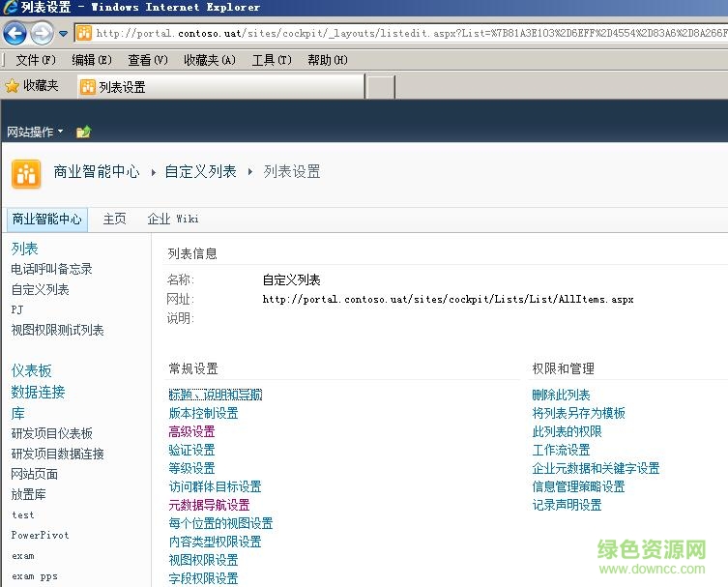Open 记录声明设置 link

[x=567, y=505]
